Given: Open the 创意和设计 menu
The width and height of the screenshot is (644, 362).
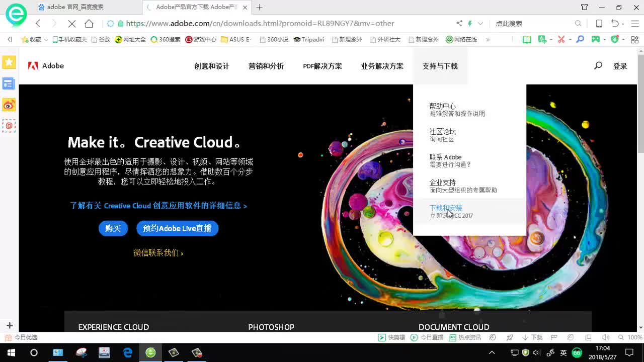Looking at the screenshot, I should (211, 66).
